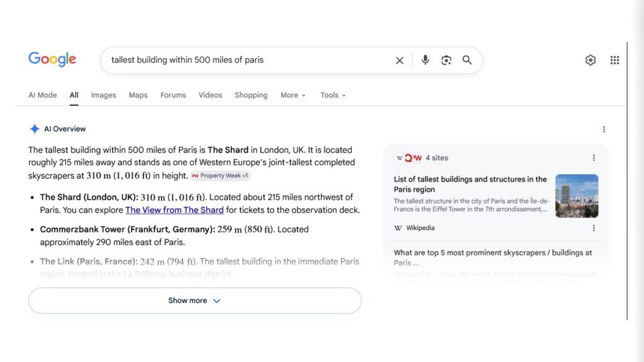Switch to AI Mode tab
The height and width of the screenshot is (362, 644).
(x=43, y=95)
